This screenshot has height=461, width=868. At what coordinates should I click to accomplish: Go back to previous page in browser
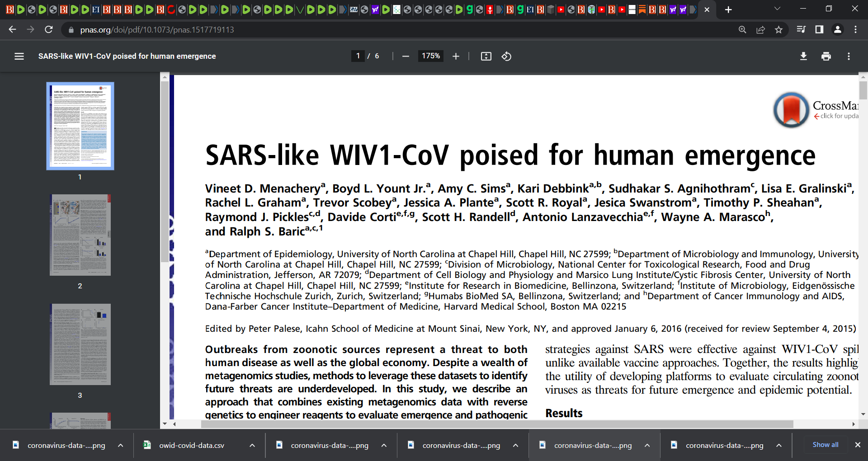tap(13, 29)
